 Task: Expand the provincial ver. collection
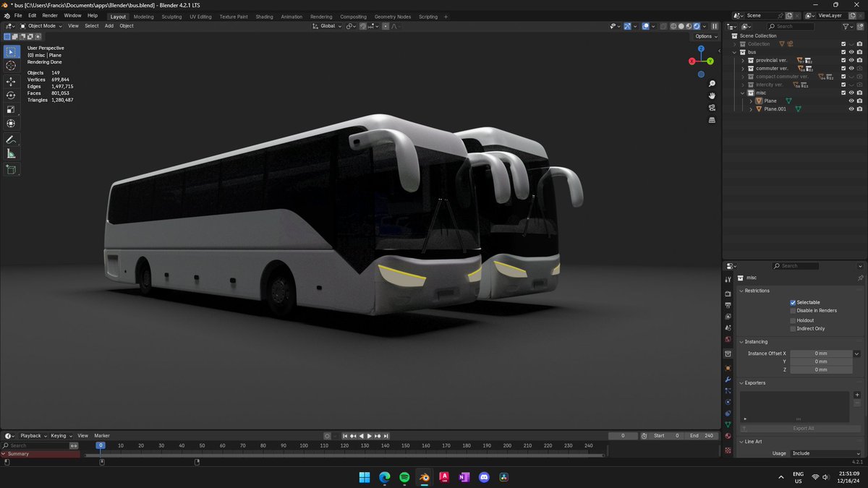tap(742, 60)
